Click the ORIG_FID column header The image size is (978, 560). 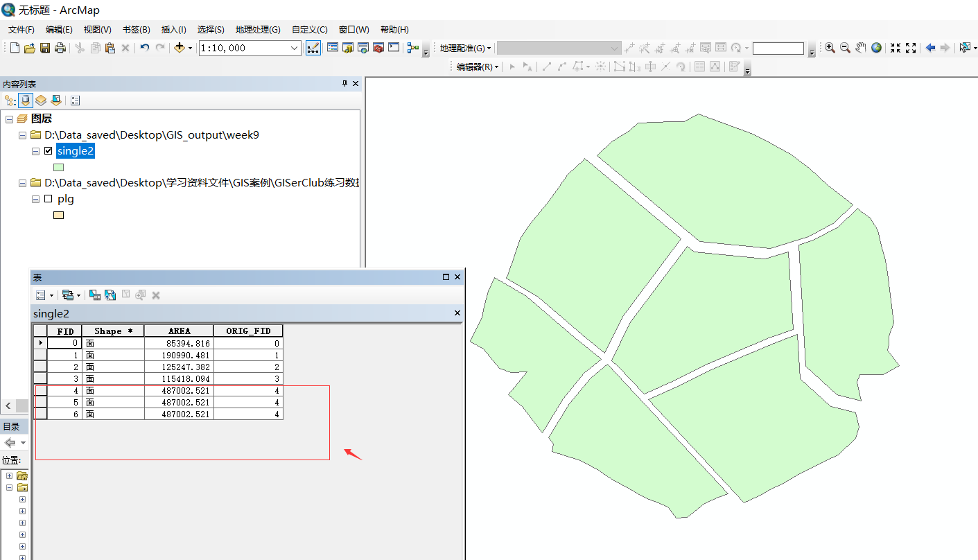coord(248,331)
